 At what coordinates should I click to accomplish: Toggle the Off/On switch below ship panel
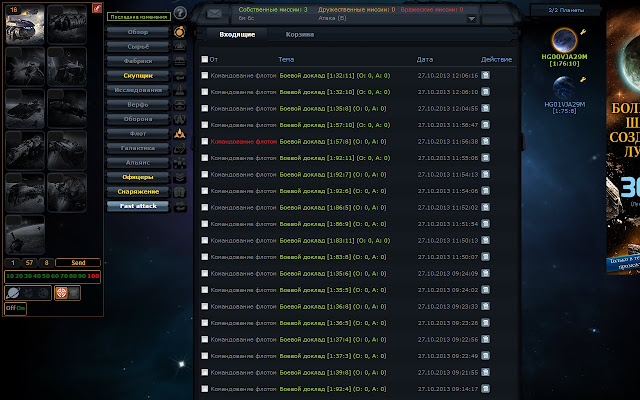coord(16,308)
